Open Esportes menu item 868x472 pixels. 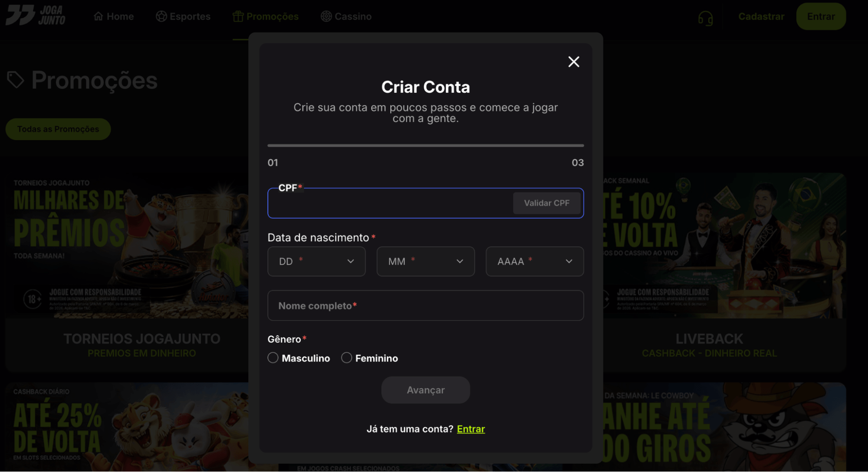tap(183, 16)
